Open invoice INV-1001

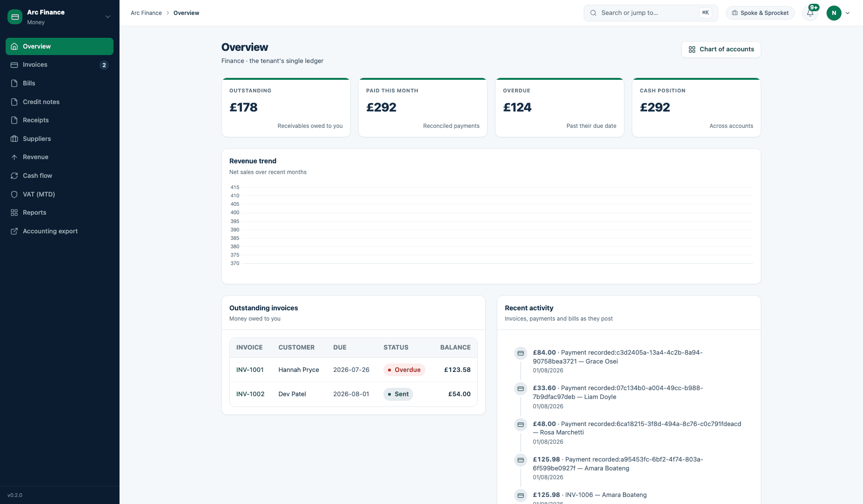[x=250, y=370]
